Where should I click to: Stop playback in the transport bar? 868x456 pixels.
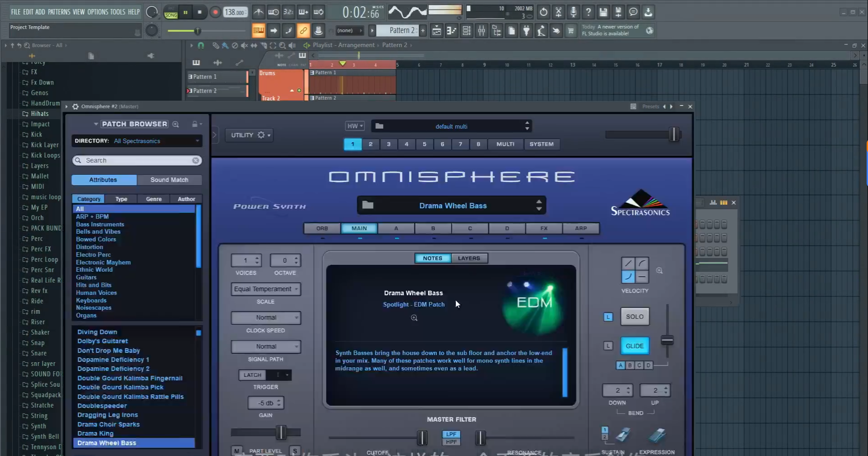200,12
